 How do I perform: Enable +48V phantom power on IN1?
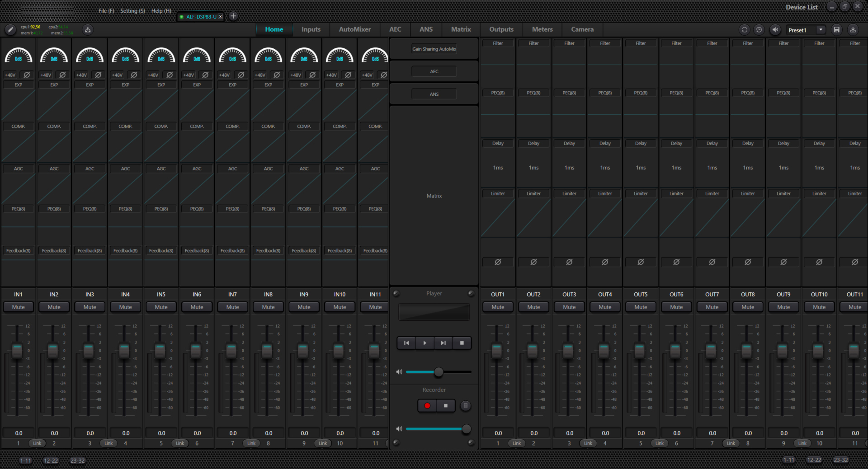pos(10,75)
